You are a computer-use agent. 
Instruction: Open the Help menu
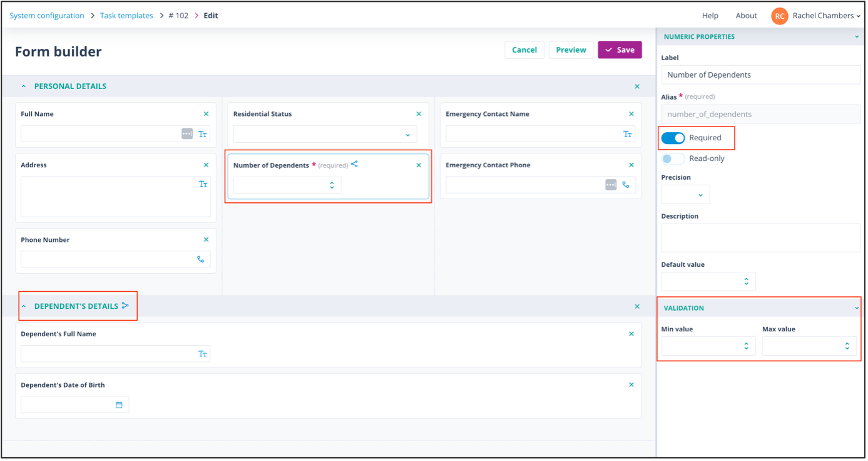point(710,16)
